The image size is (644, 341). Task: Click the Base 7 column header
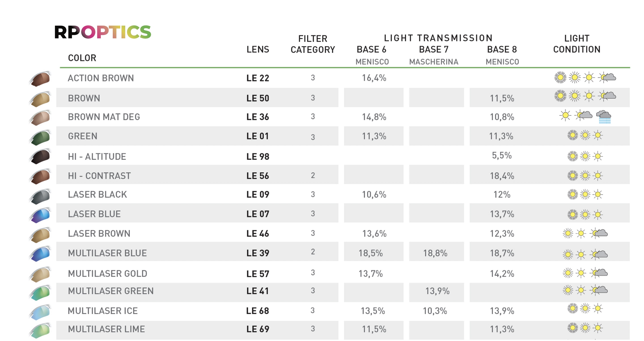click(434, 49)
